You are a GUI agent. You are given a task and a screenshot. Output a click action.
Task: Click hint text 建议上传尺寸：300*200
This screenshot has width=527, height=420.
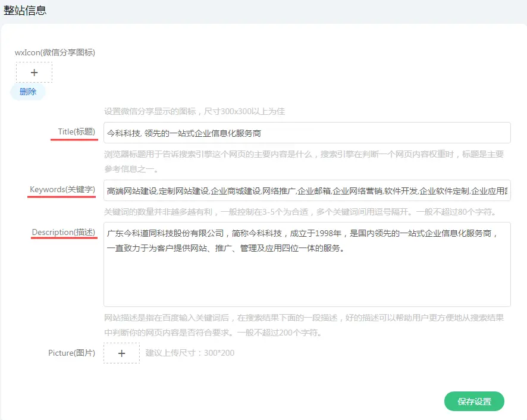tap(190, 353)
